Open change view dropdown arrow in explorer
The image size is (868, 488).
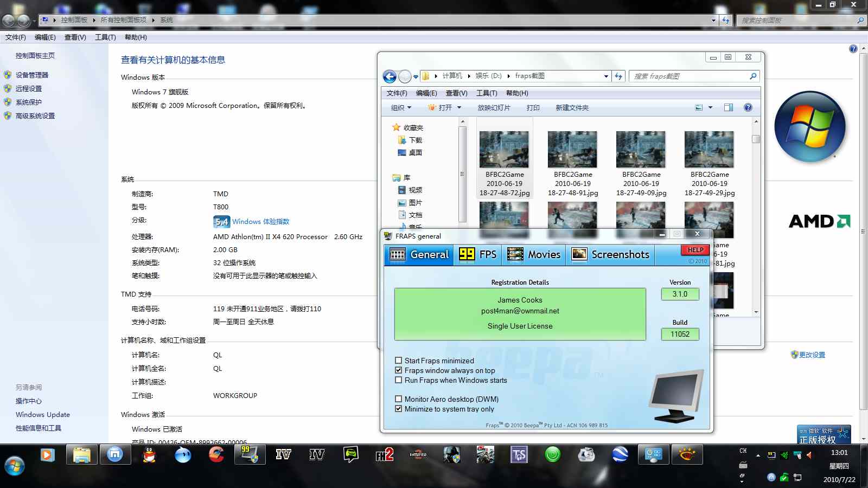click(710, 108)
